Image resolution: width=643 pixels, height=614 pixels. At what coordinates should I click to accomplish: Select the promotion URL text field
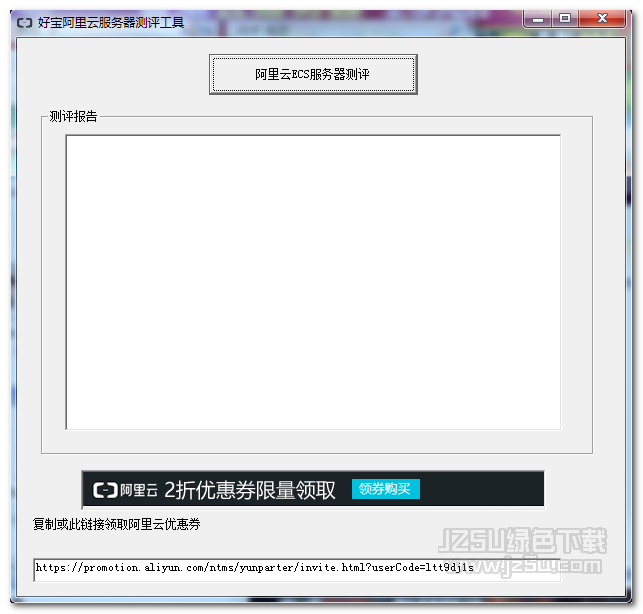point(297,569)
